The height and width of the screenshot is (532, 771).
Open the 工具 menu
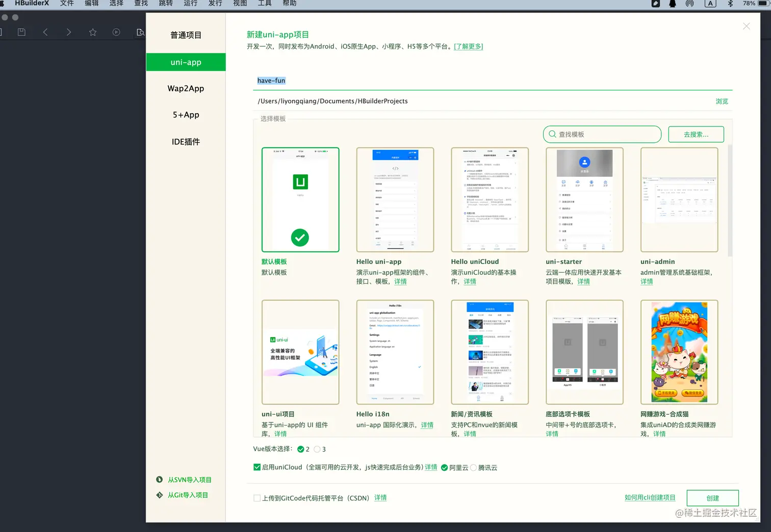pyautogui.click(x=265, y=3)
